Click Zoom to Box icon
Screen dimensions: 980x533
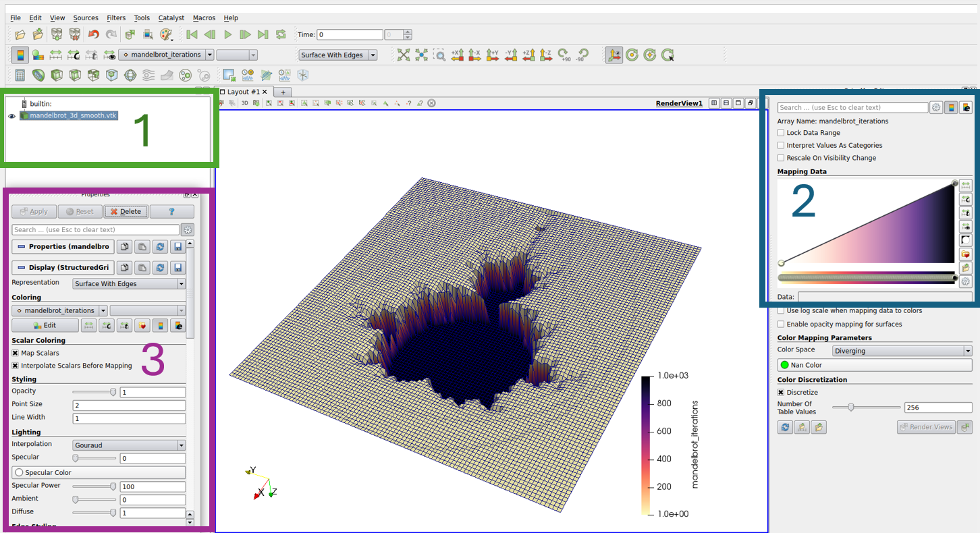(439, 55)
